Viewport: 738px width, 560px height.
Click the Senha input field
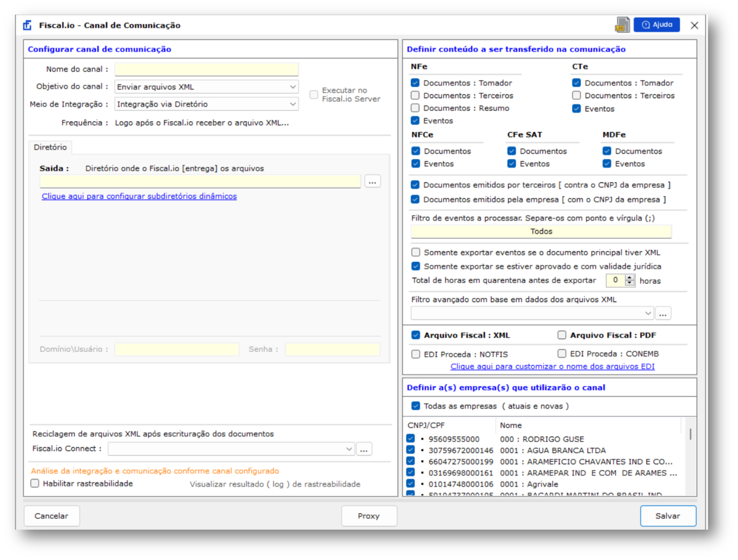pos(332,349)
